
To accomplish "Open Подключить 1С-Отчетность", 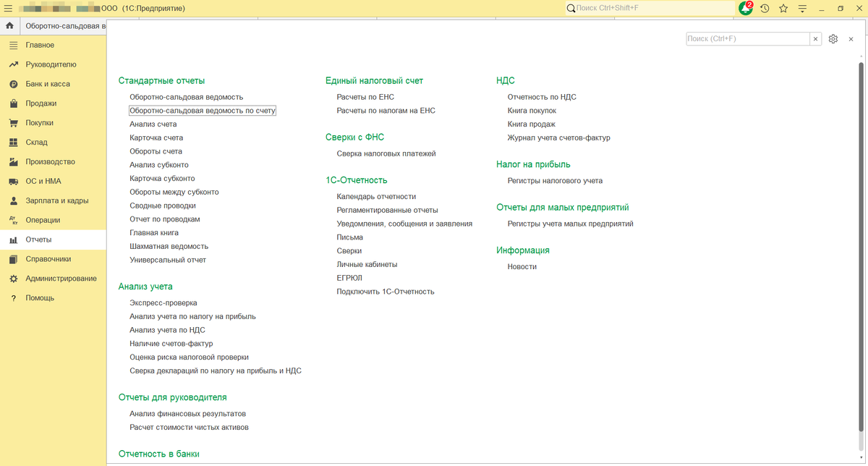I will [386, 292].
